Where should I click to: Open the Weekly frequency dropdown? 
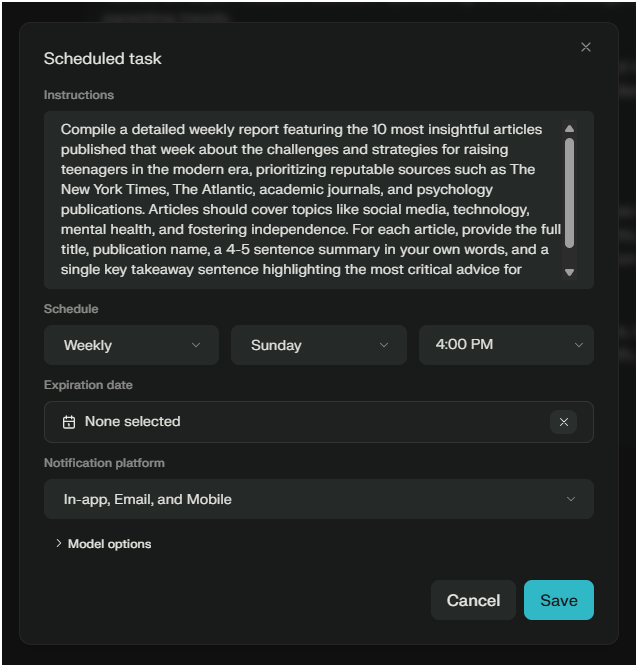pos(131,345)
